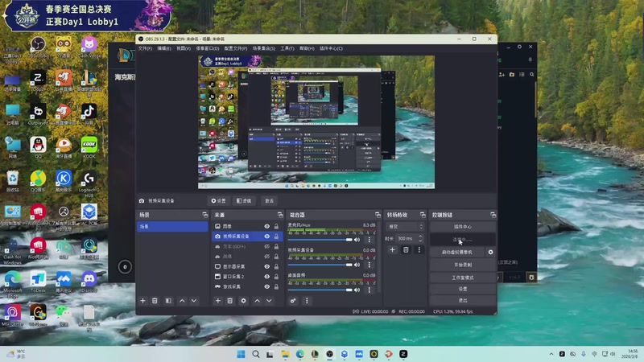Move scene down arrow in Scenes panel
The width and height of the screenshot is (644, 362).
[194, 301]
